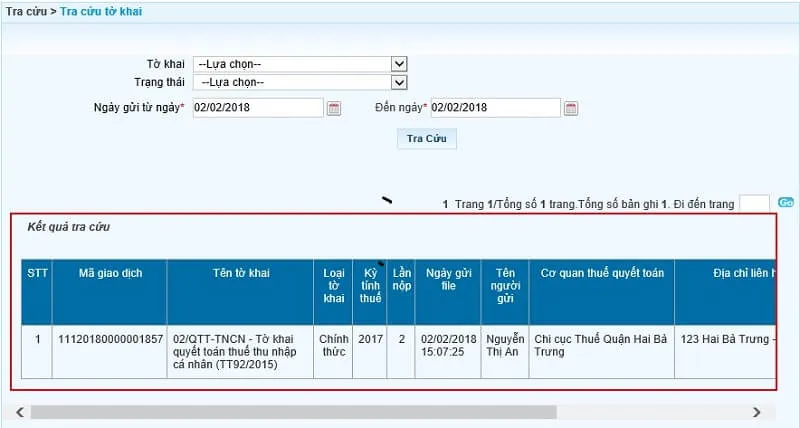The height and width of the screenshot is (428, 800).
Task: Click the Tên tờ khai column header
Action: (240, 292)
